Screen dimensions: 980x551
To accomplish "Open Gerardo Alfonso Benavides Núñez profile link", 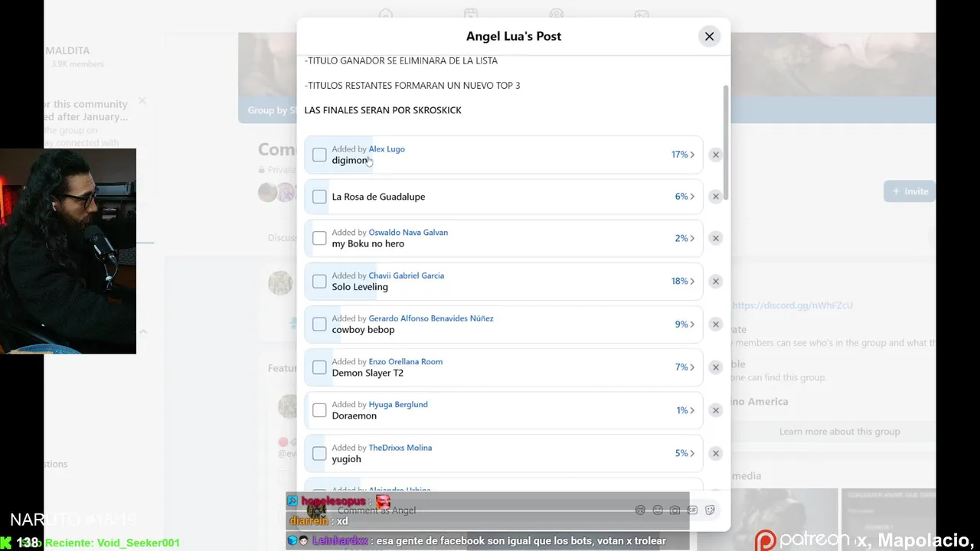I will click(431, 318).
